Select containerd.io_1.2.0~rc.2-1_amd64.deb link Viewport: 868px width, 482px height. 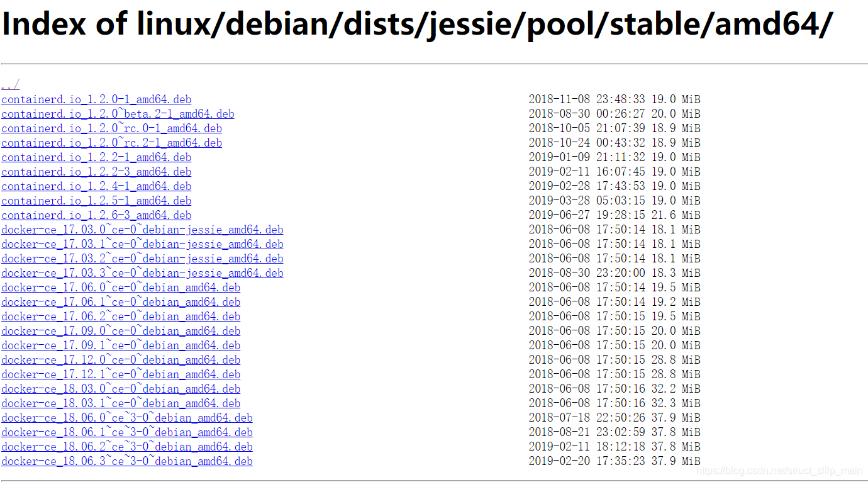(111, 143)
